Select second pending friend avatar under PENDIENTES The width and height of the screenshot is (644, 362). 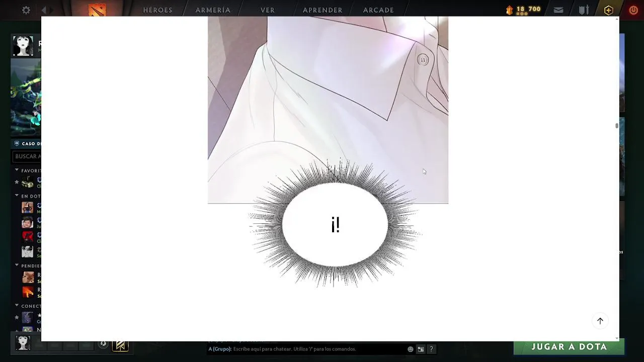28,292
